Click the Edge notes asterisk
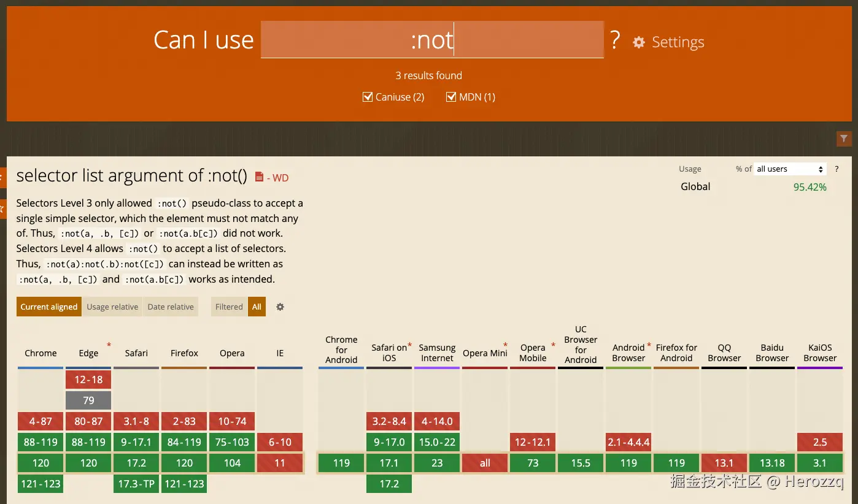Viewport: 858px width, 504px height. 109,345
